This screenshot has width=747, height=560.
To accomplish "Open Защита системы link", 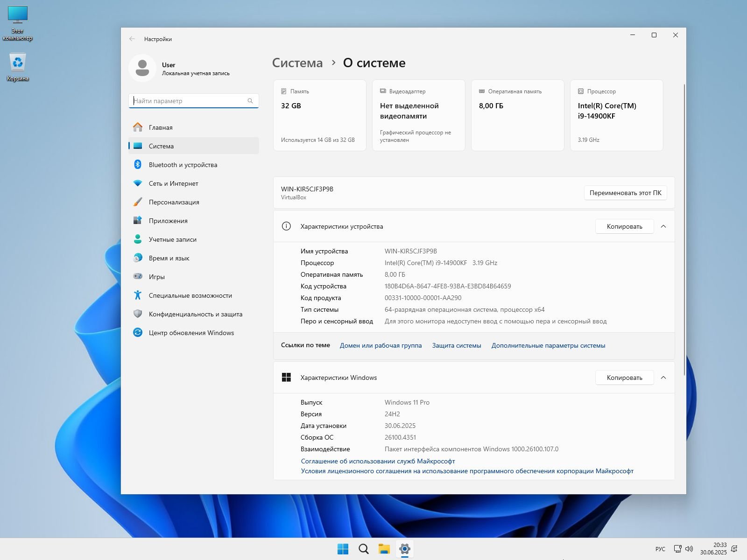I will coord(457,345).
